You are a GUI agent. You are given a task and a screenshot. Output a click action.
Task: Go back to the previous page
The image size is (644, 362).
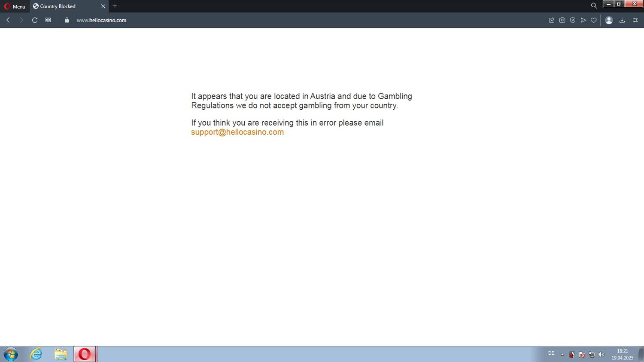tap(8, 20)
